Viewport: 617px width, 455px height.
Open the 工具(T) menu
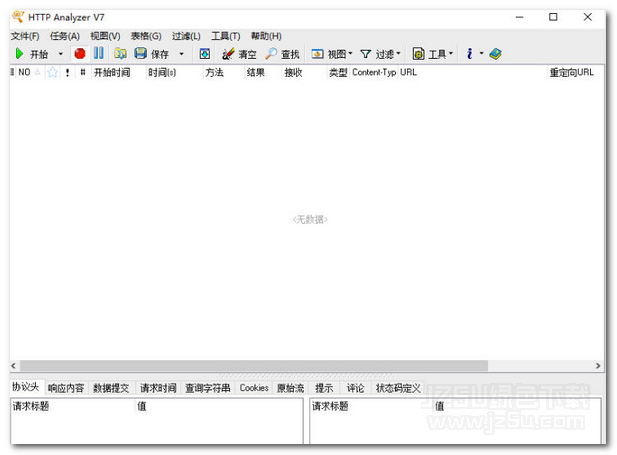point(226,36)
